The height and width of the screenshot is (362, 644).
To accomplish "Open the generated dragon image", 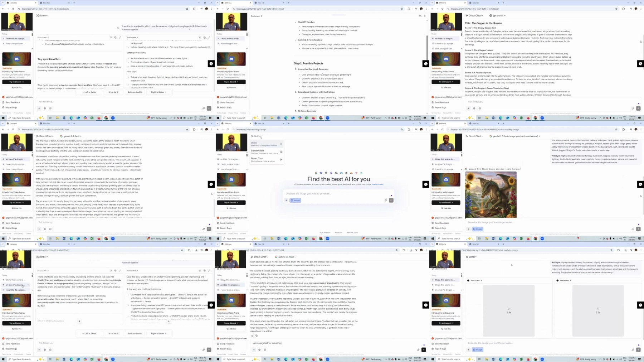I will (x=491, y=194).
